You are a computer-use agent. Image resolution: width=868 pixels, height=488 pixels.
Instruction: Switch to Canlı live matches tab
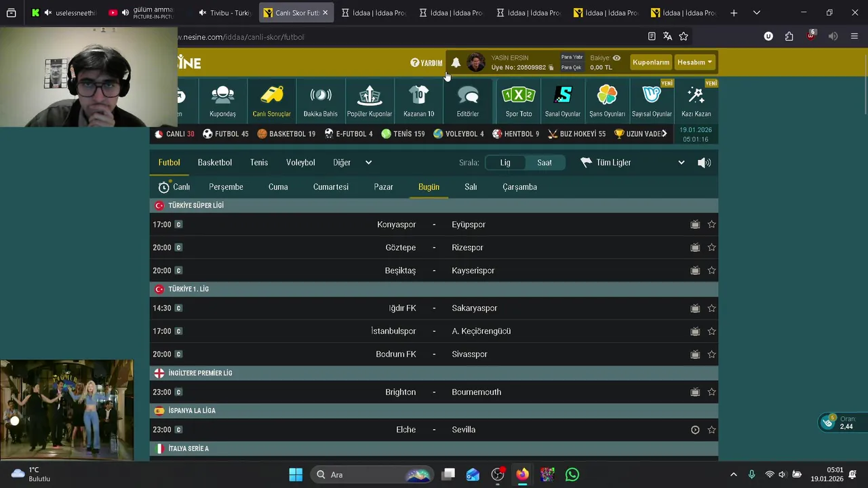pos(174,187)
